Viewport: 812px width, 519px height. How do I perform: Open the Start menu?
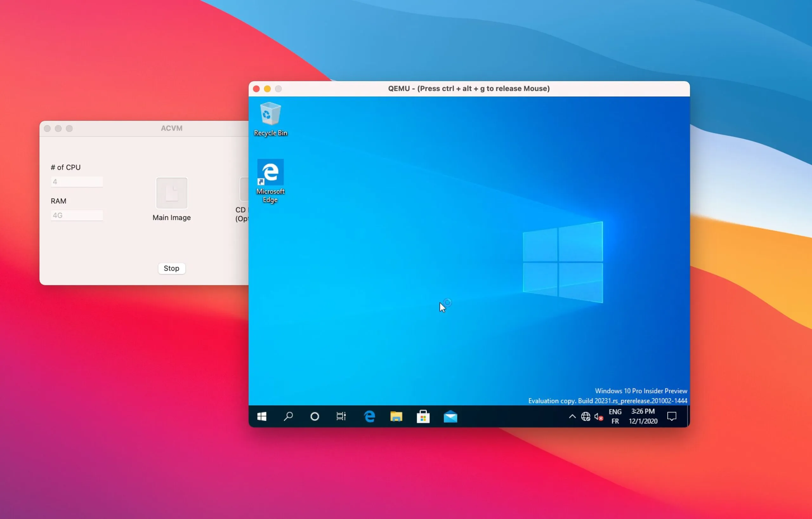coord(262,417)
